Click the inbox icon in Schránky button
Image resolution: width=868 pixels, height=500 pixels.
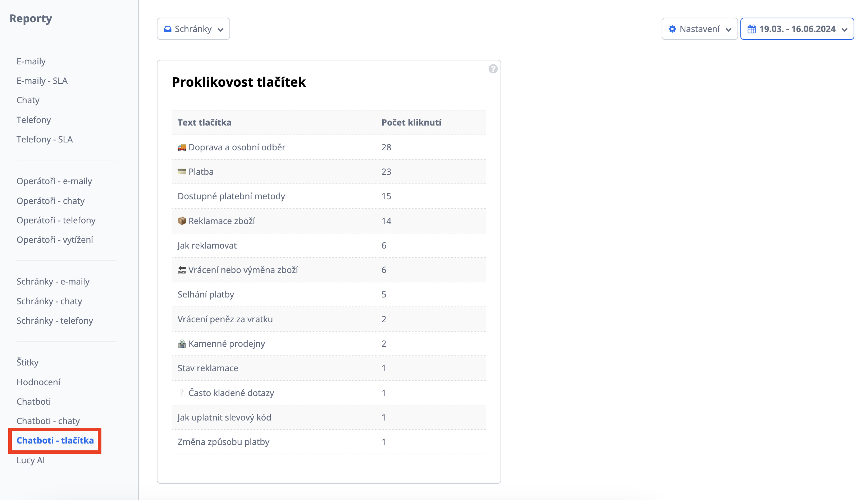[168, 29]
